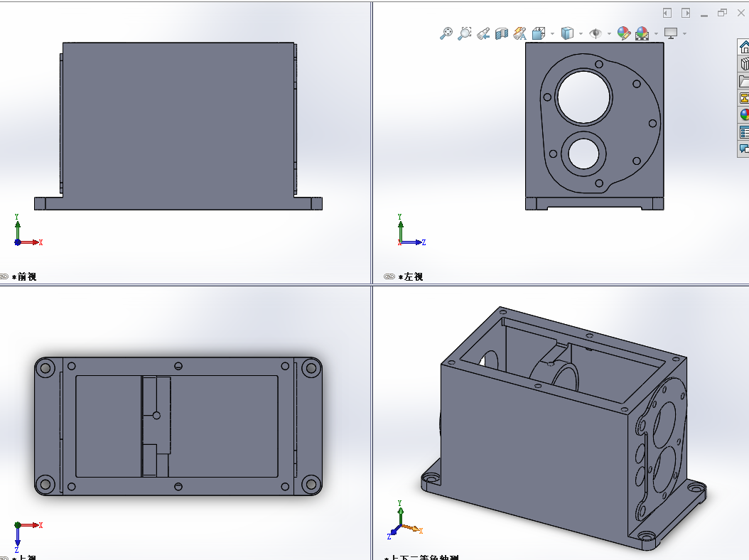This screenshot has height=560, width=749.
Task: Click the Previous View icon
Action: (x=483, y=33)
